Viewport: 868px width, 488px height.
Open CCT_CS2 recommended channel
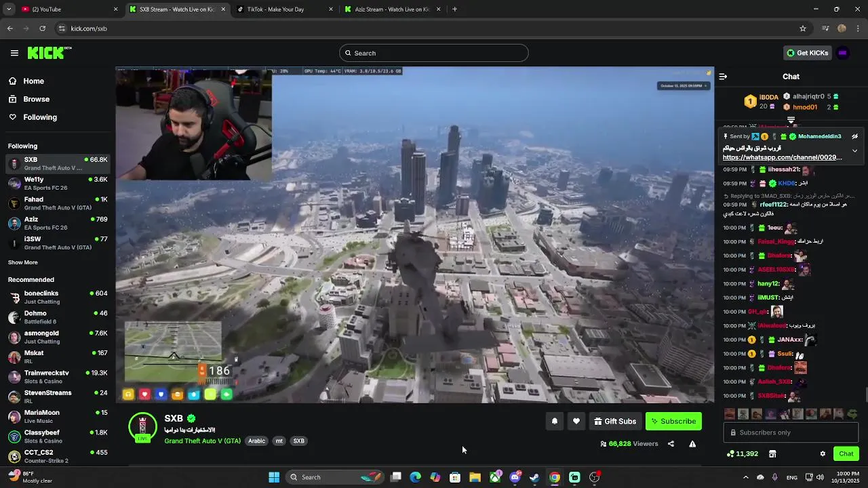(x=58, y=456)
